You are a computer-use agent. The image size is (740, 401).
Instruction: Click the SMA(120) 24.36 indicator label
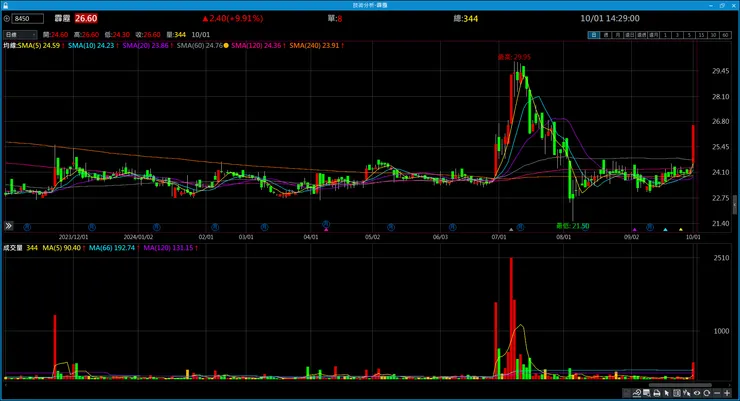point(256,45)
